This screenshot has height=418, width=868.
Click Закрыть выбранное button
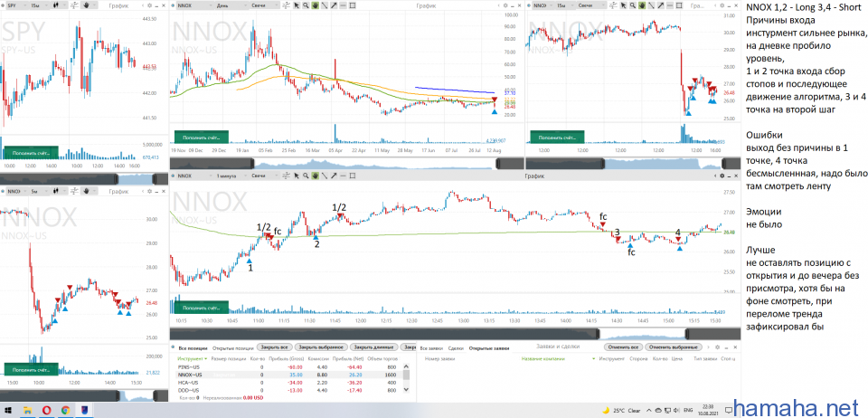pyautogui.click(x=321, y=347)
